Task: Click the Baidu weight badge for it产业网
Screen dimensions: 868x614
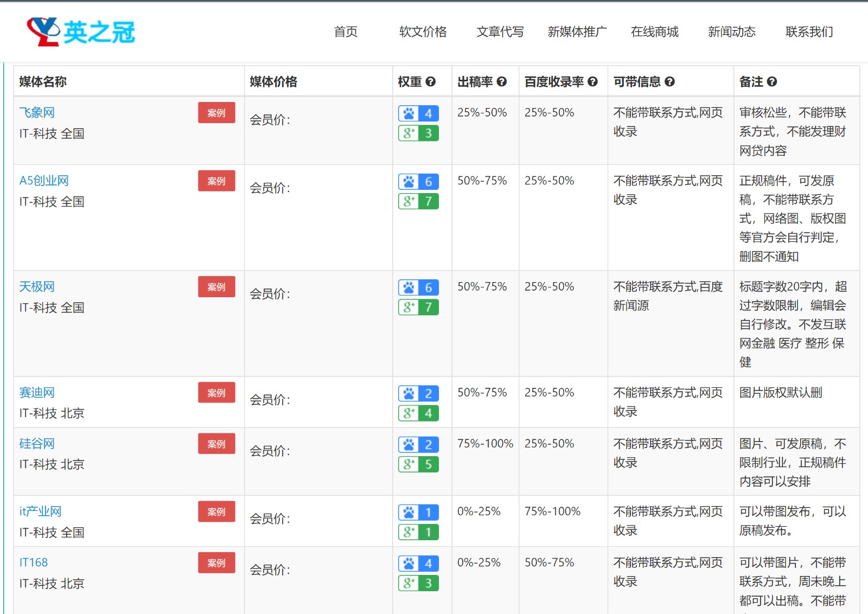Action: pos(418,513)
